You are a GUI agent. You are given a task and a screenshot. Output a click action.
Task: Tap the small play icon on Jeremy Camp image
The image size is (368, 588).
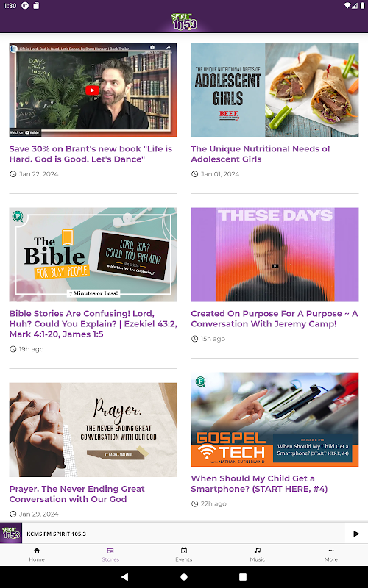tap(275, 266)
